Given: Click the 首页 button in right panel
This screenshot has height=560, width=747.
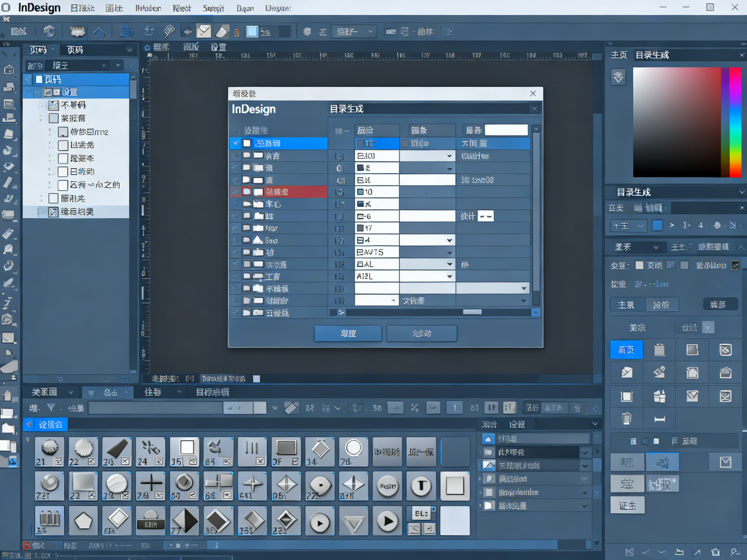Looking at the screenshot, I should 626,350.
